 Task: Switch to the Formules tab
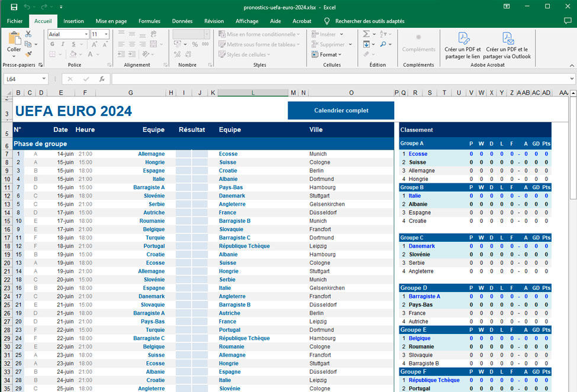pos(149,21)
